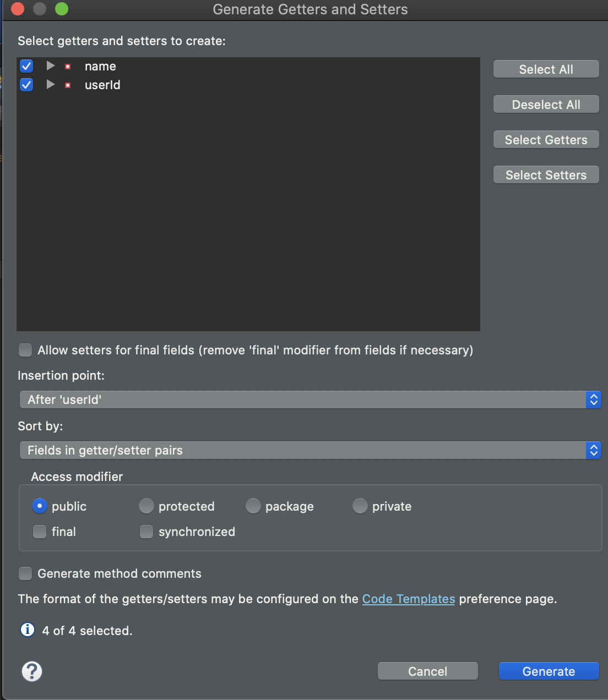Image resolution: width=608 pixels, height=700 pixels.
Task: Click the info icon next to selection count
Action: pyautogui.click(x=28, y=630)
